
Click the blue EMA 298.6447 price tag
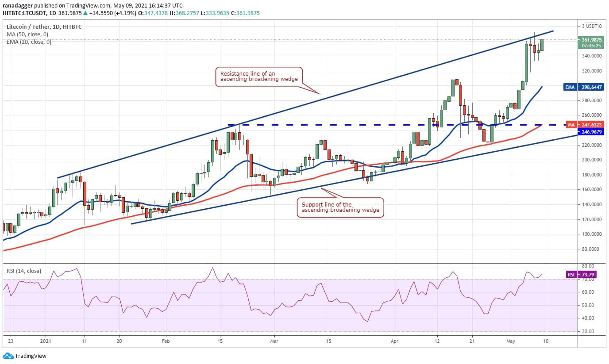tap(584, 88)
